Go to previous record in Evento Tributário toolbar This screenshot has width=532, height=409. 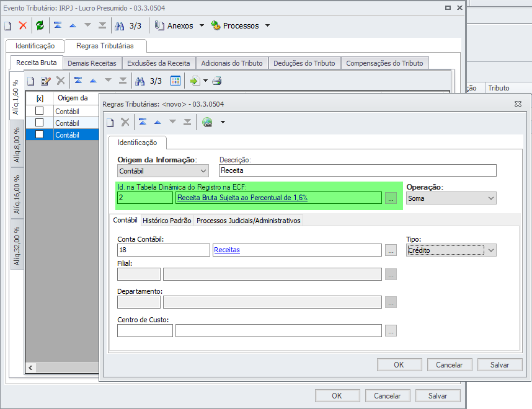(x=73, y=25)
